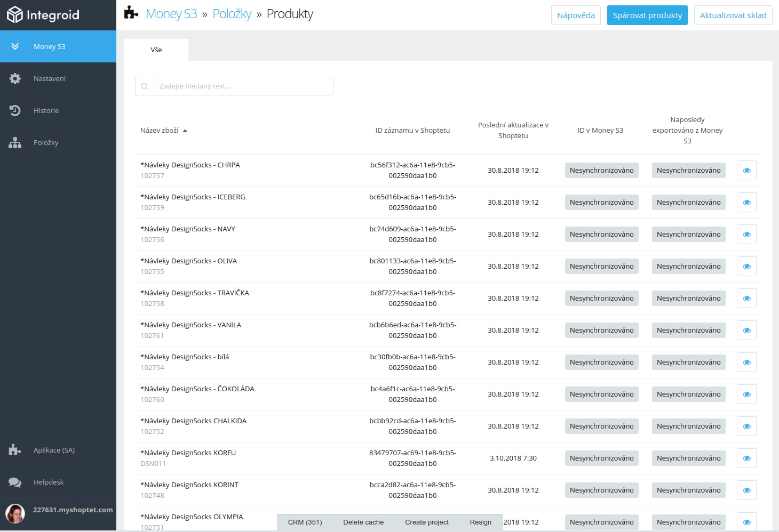This screenshot has height=532, width=779.
Task: Click Resign in the bottom bar
Action: (x=481, y=522)
